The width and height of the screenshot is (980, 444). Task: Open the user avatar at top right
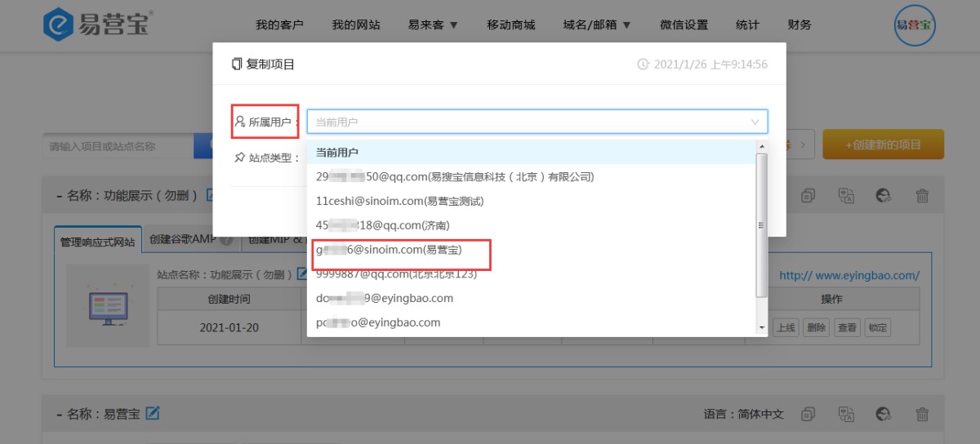pos(915,25)
